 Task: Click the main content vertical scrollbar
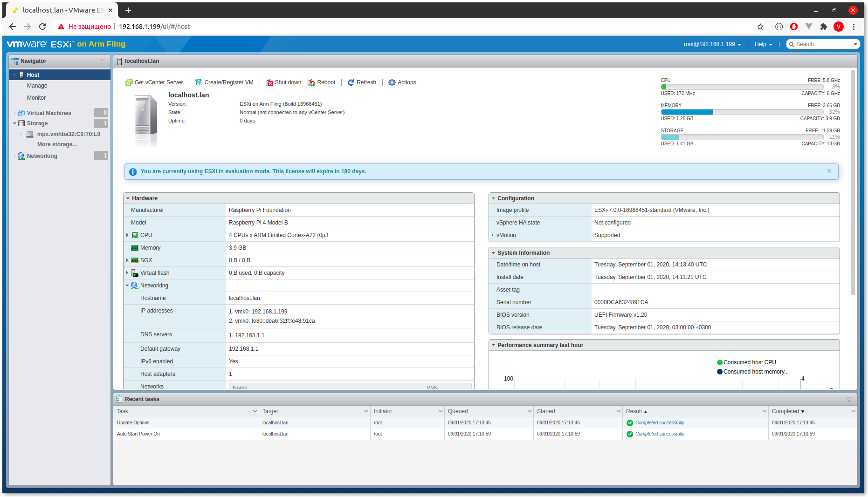point(853,183)
